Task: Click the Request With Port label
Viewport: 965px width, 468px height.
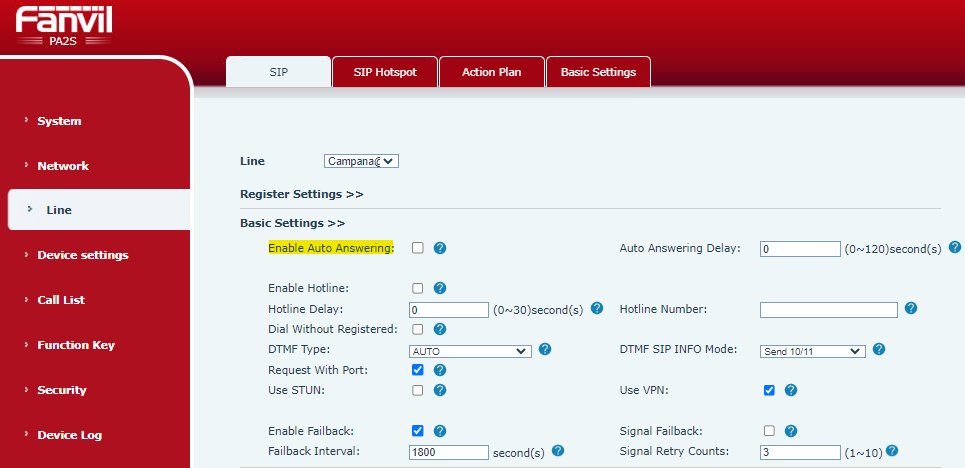Action: [318, 370]
